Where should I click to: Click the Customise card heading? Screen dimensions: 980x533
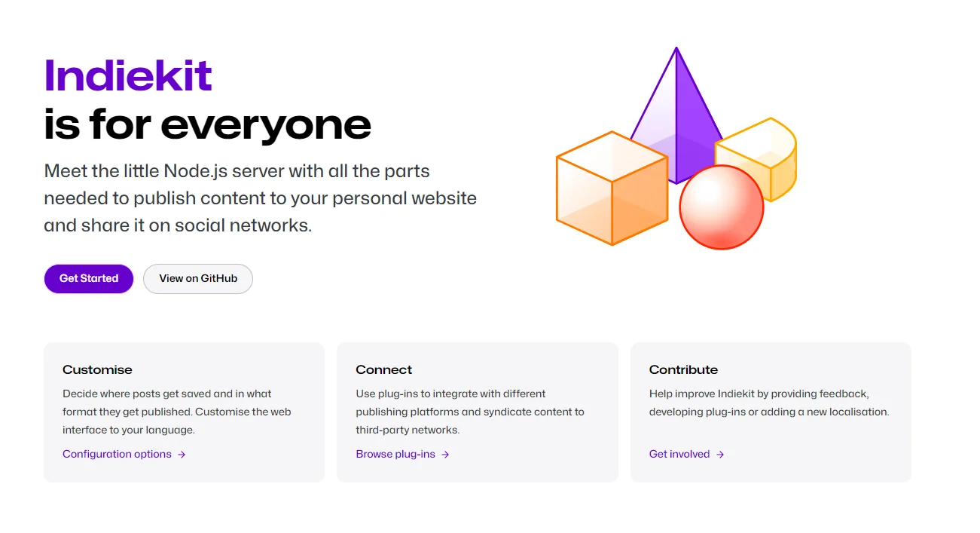pos(97,369)
